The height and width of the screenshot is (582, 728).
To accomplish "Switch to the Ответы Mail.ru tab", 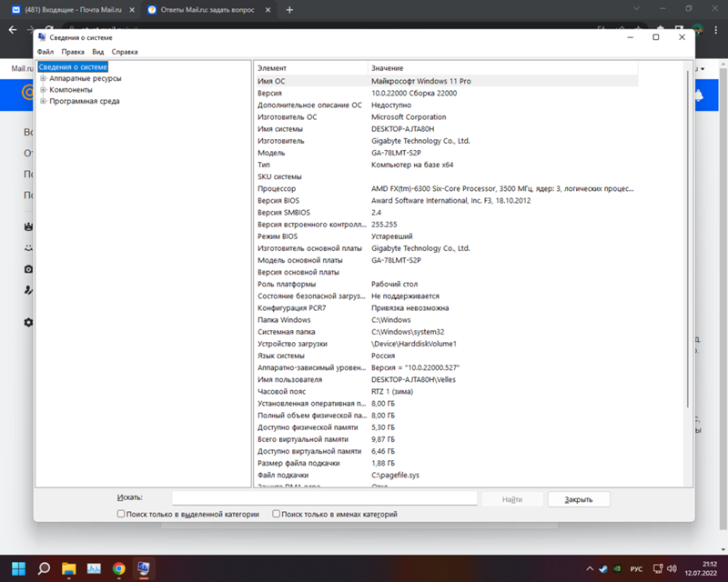I will click(207, 10).
